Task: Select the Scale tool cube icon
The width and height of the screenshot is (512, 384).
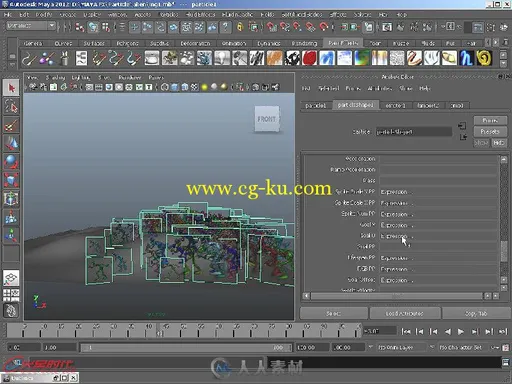Action: (x=11, y=180)
